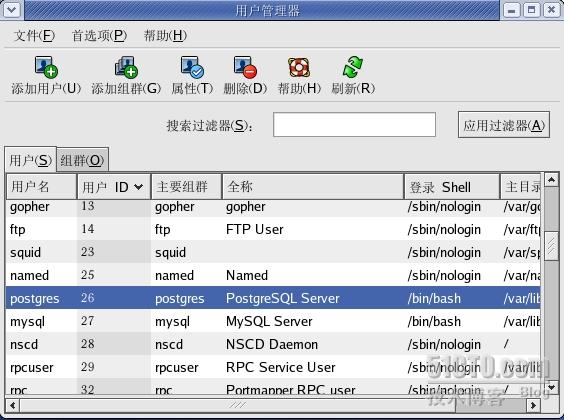Minimize the User Manager window

tap(511, 10)
